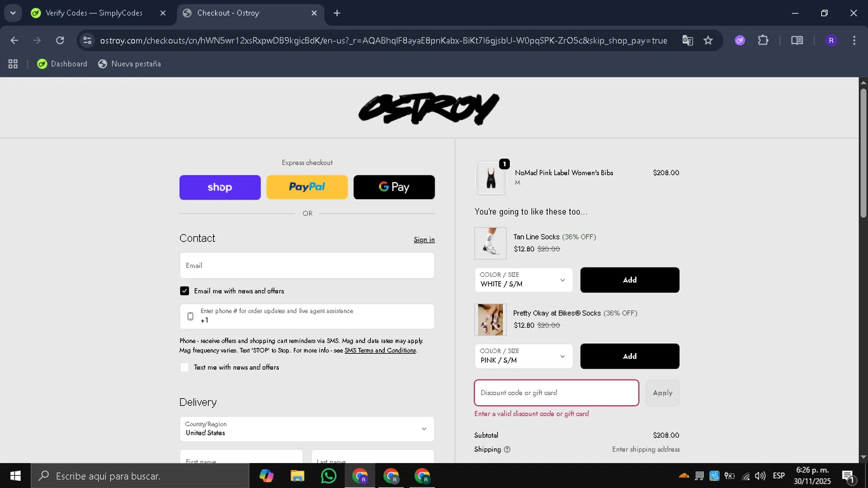Screen dimensions: 868x488
Task: Click the shipping info help icon
Action: [507, 449]
